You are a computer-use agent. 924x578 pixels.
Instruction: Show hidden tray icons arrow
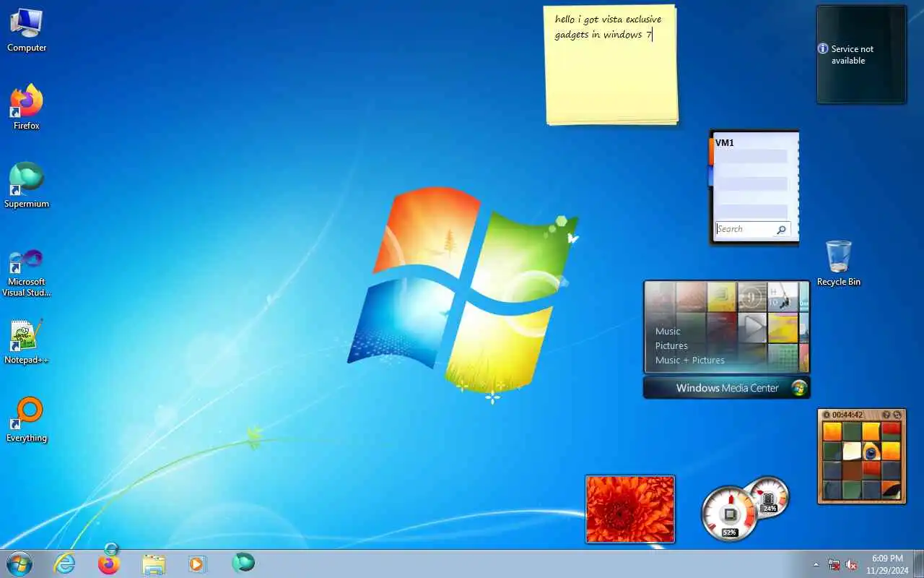(x=816, y=564)
